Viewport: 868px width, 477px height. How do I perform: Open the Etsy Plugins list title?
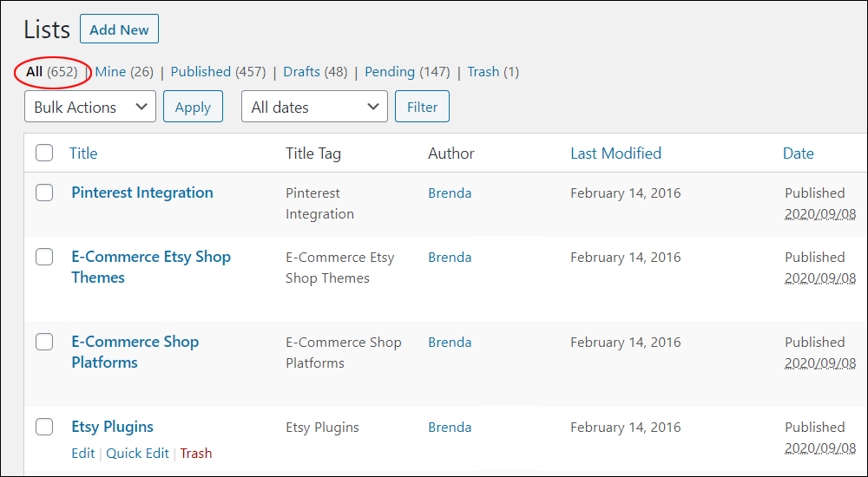coord(112,427)
